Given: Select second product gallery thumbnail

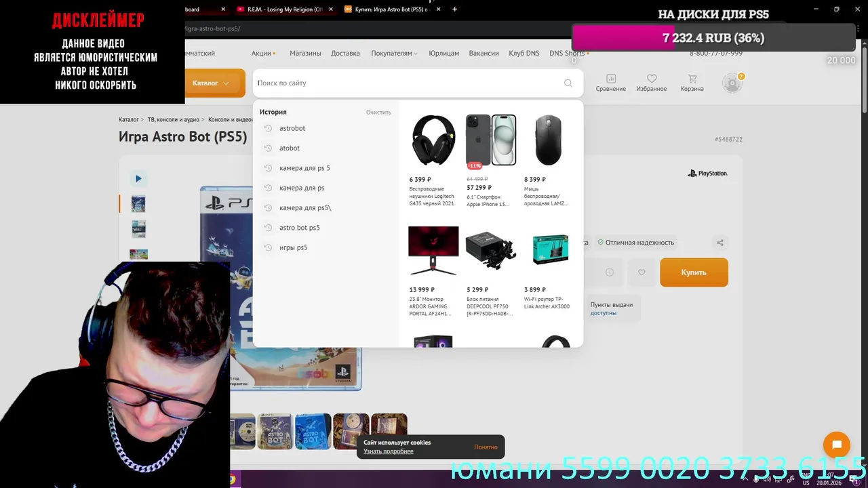Looking at the screenshot, I should pyautogui.click(x=138, y=229).
